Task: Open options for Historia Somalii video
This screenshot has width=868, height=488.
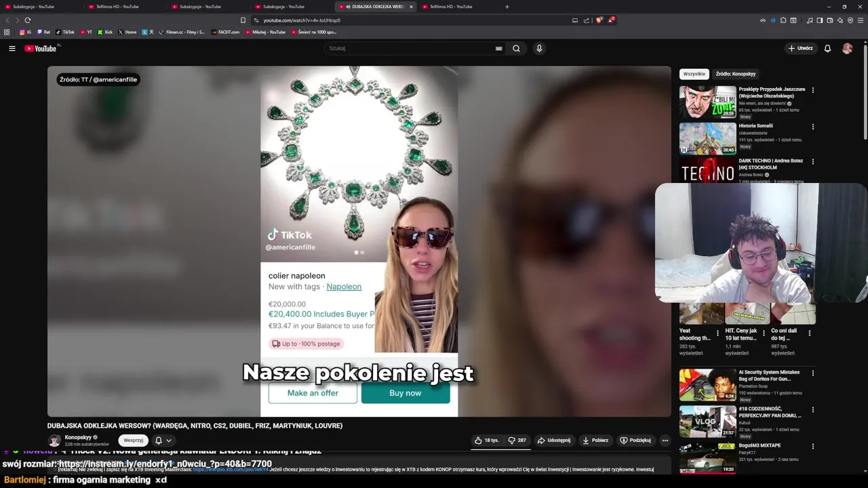Action: [x=812, y=127]
